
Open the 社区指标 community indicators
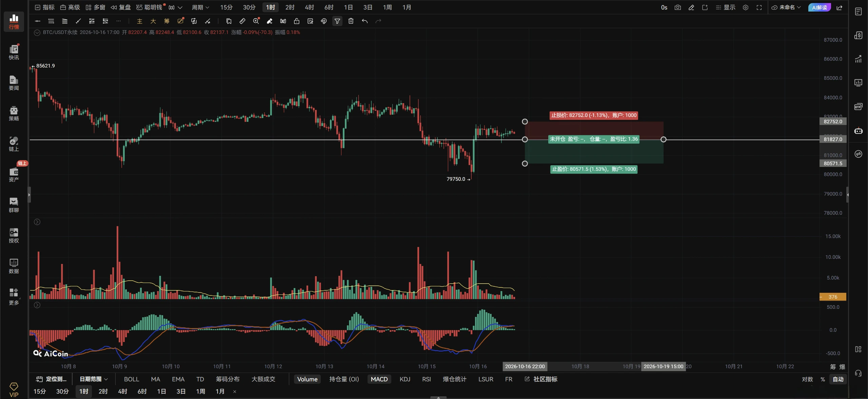[x=541, y=379]
